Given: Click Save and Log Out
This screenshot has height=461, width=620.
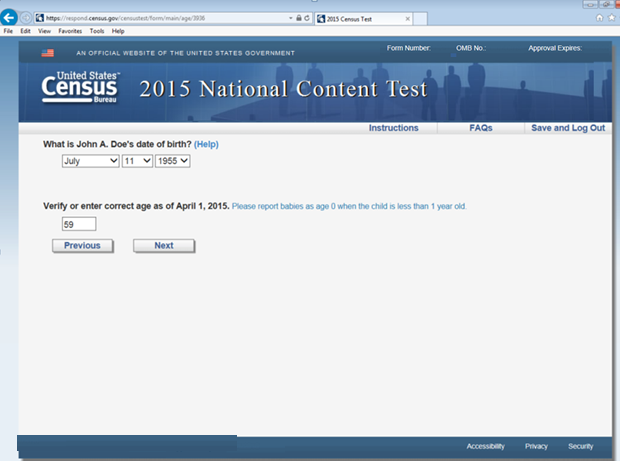Looking at the screenshot, I should 568,128.
